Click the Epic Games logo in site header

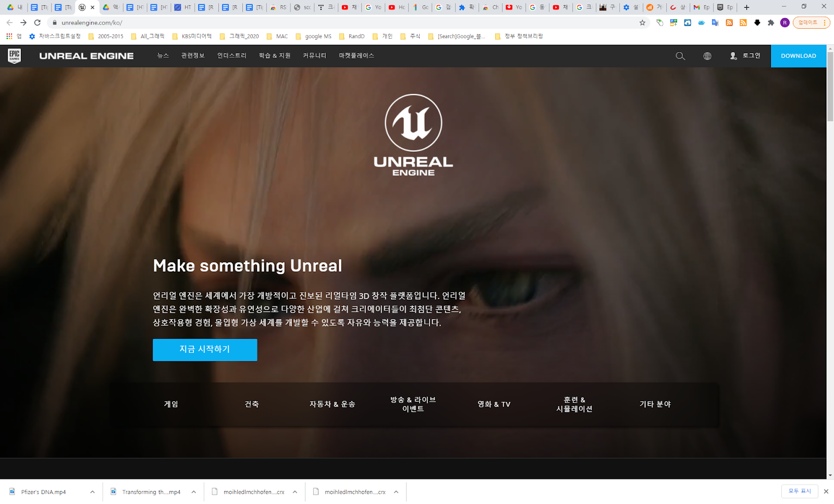pos(15,56)
